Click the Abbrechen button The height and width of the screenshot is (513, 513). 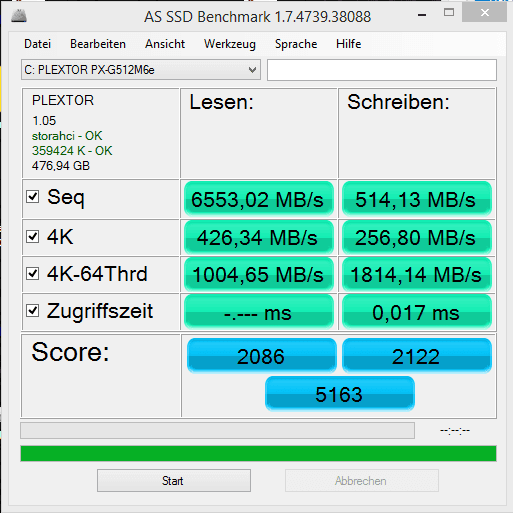coord(362,481)
